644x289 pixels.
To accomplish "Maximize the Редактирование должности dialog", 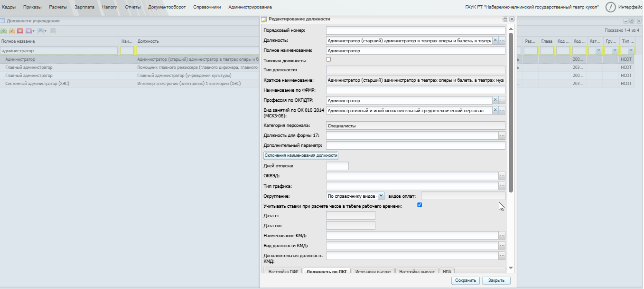I will coord(505,19).
